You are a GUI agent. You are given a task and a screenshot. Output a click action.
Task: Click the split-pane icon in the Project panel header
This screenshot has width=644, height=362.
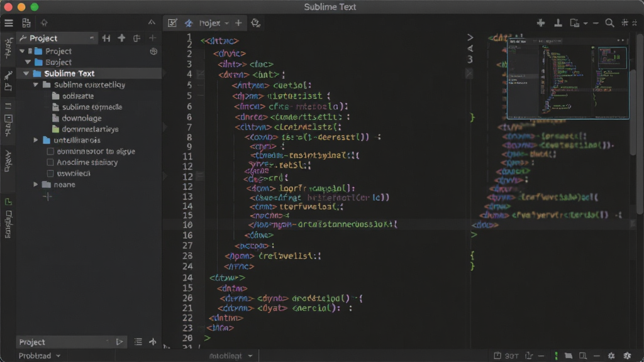[136, 38]
